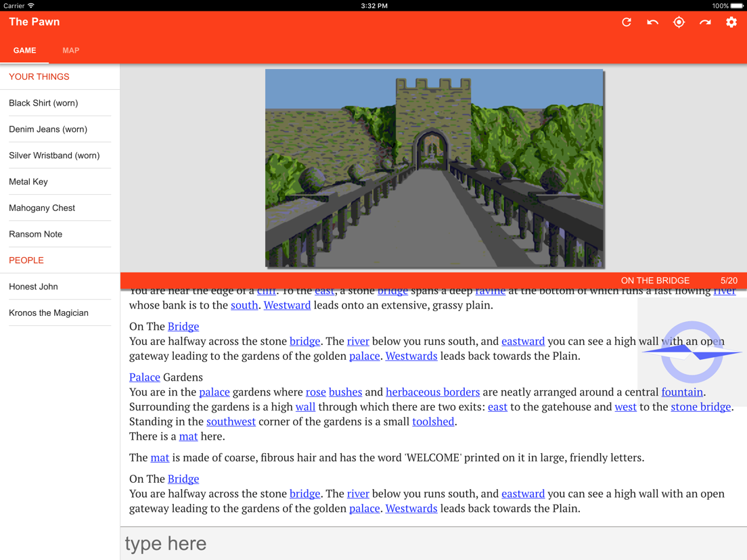
Task: Tap the 'herbaceous borders' link
Action: [432, 392]
